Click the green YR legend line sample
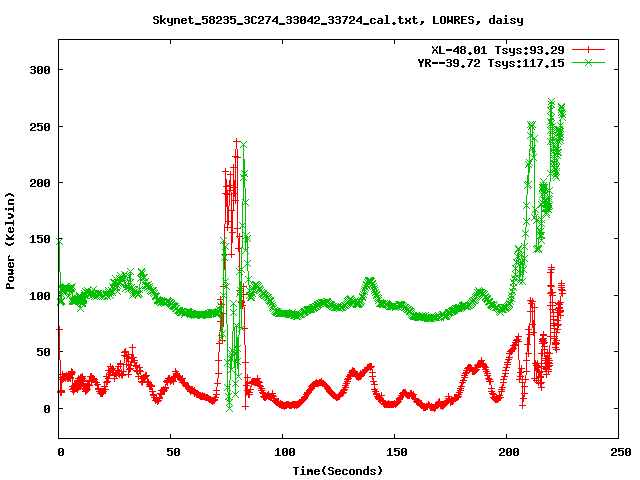 588,62
